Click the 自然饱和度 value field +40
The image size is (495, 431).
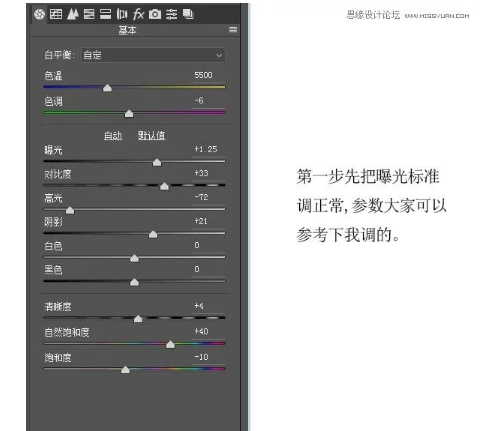pos(209,332)
